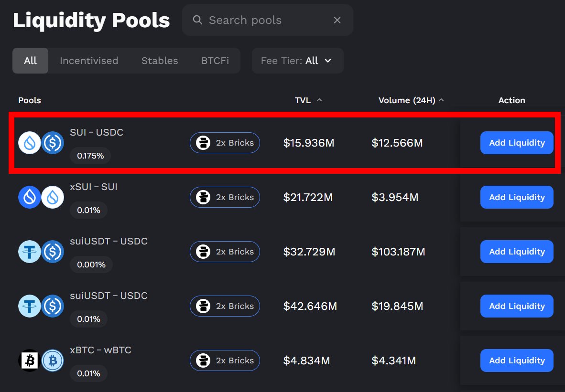Click 2x Bricks badge in xSUI – SUI row

point(225,197)
